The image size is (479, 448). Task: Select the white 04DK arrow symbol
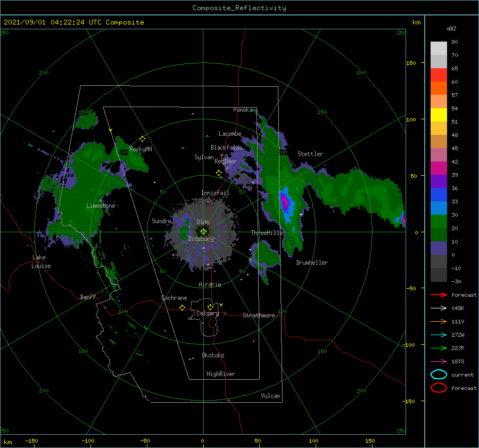pyautogui.click(x=439, y=308)
